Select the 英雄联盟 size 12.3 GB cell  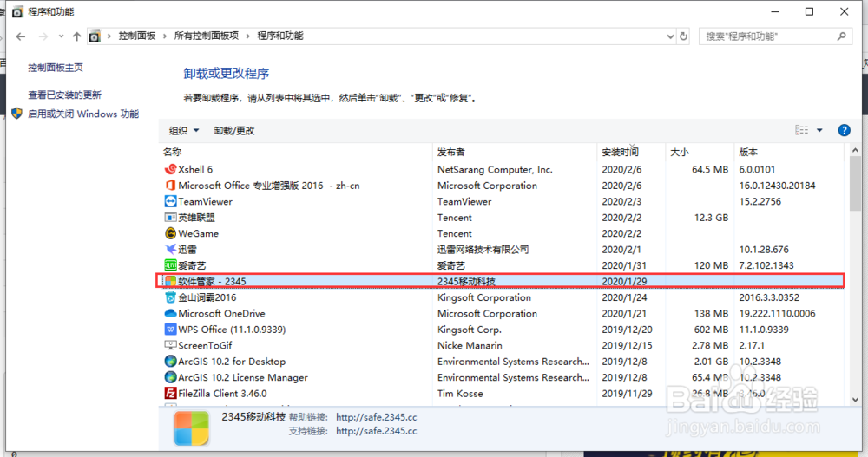click(x=712, y=218)
